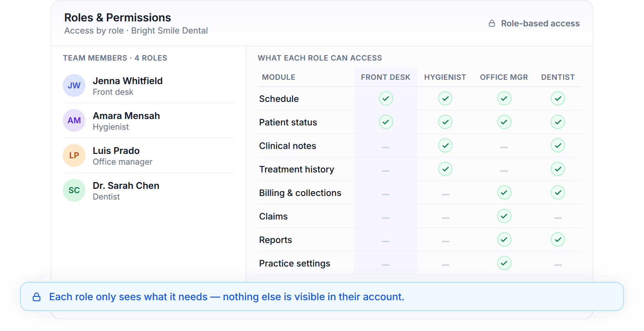Screen dimensions: 644x331
Task: Select the Office Mgr column header
Action: 504,77
